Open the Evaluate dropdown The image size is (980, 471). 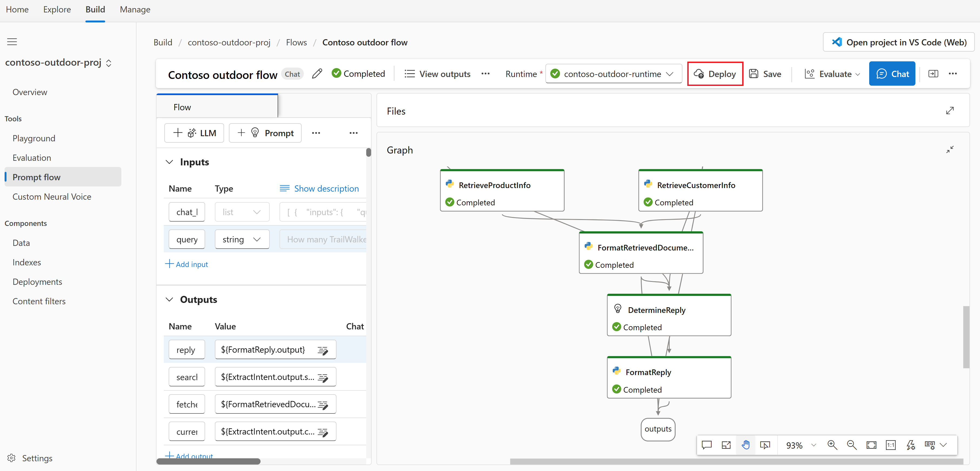click(x=832, y=74)
